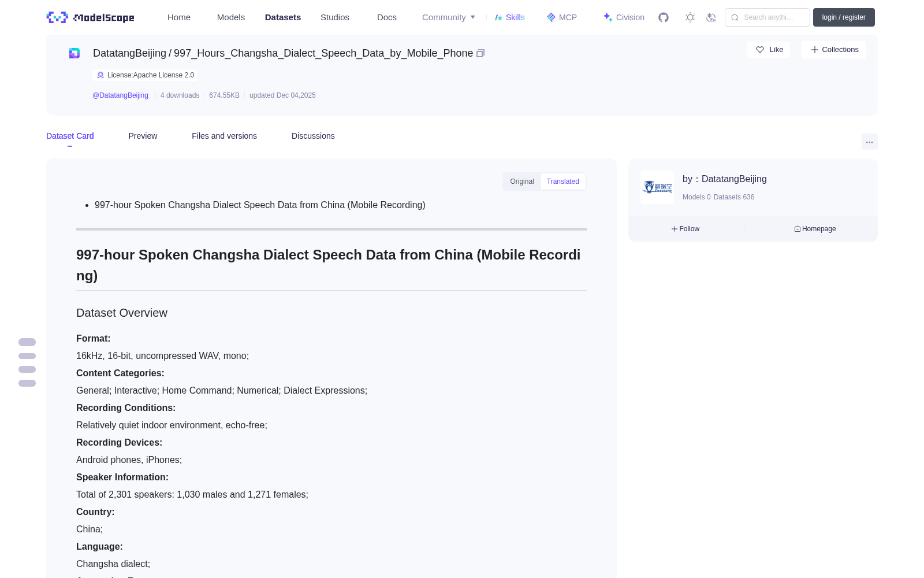Screen dimensions: 924x578
Task: Click the 'Country:' label
Action: click(x=95, y=512)
